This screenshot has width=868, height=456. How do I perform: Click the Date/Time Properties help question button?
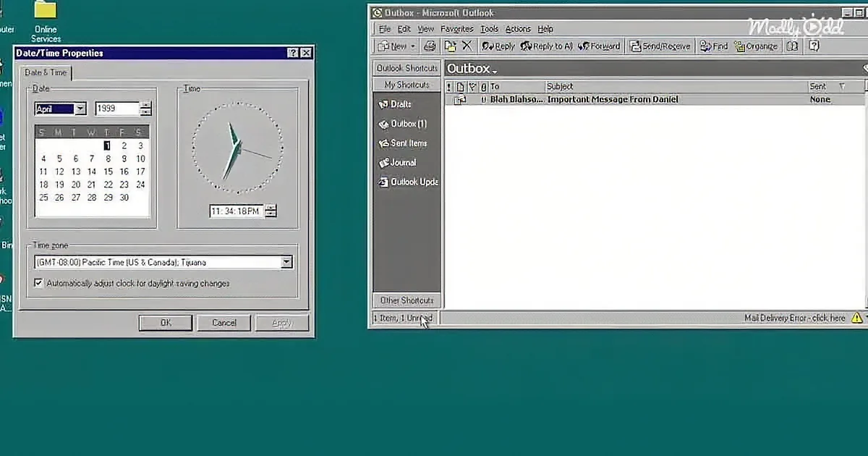(x=292, y=53)
